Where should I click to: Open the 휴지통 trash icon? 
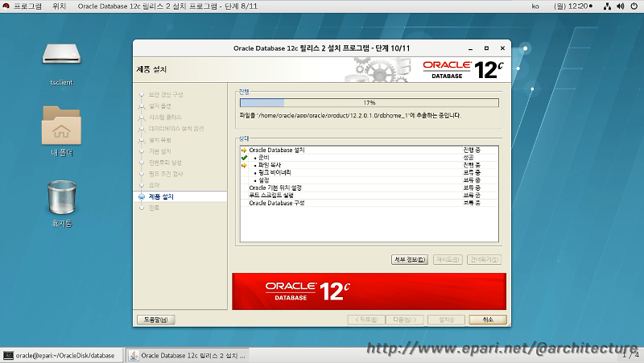coord(62,197)
